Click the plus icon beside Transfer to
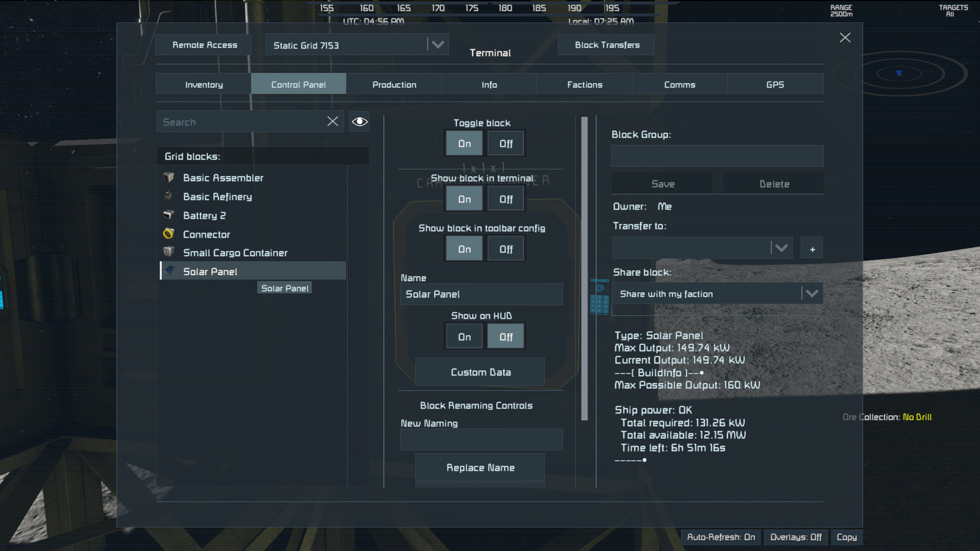Image resolution: width=980 pixels, height=551 pixels. (x=812, y=249)
